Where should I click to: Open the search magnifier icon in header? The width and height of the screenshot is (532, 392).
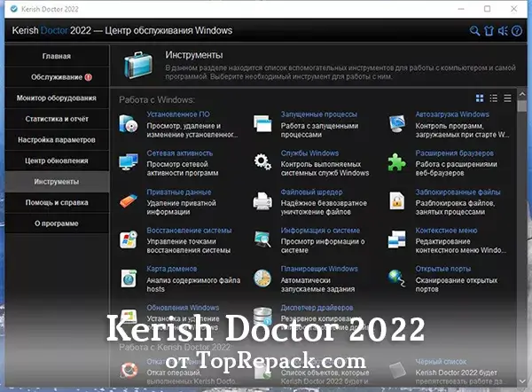[474, 31]
